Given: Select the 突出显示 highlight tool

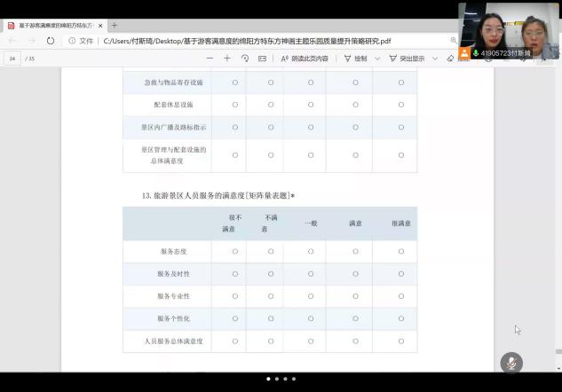Looking at the screenshot, I should pyautogui.click(x=408, y=59).
